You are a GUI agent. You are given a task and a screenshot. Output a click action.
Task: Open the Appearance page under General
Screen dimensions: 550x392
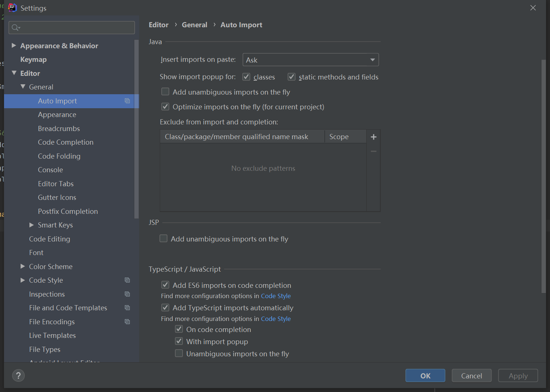click(57, 115)
